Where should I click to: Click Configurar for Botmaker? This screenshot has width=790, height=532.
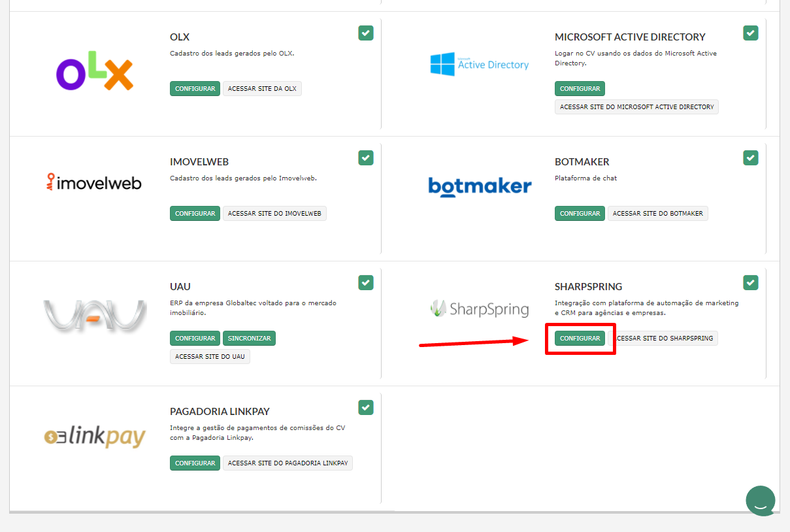(580, 214)
